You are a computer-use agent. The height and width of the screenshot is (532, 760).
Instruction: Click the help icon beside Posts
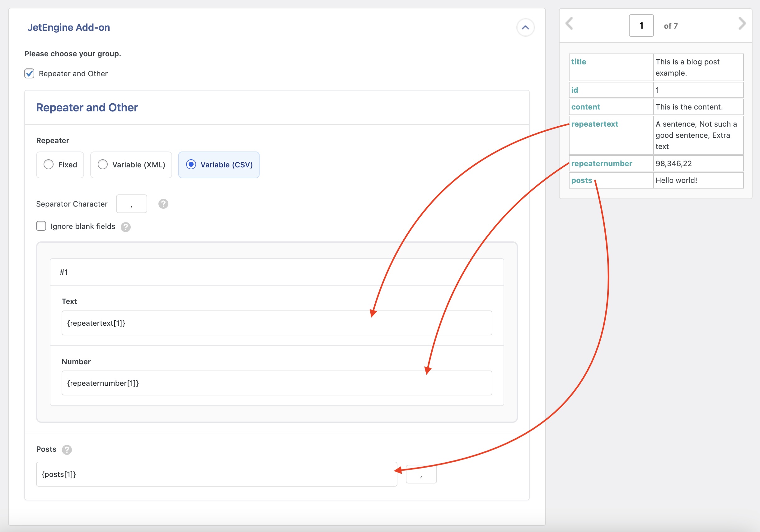pos(68,450)
